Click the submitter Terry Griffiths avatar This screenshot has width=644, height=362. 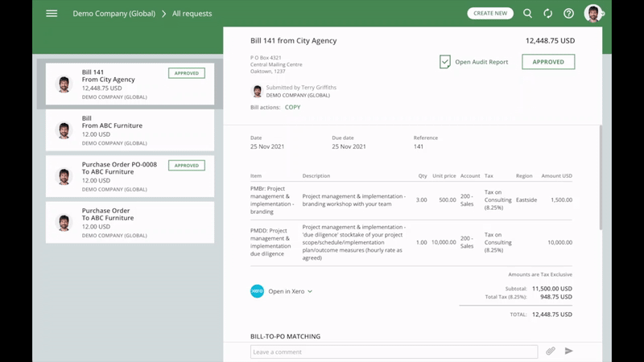pyautogui.click(x=258, y=91)
